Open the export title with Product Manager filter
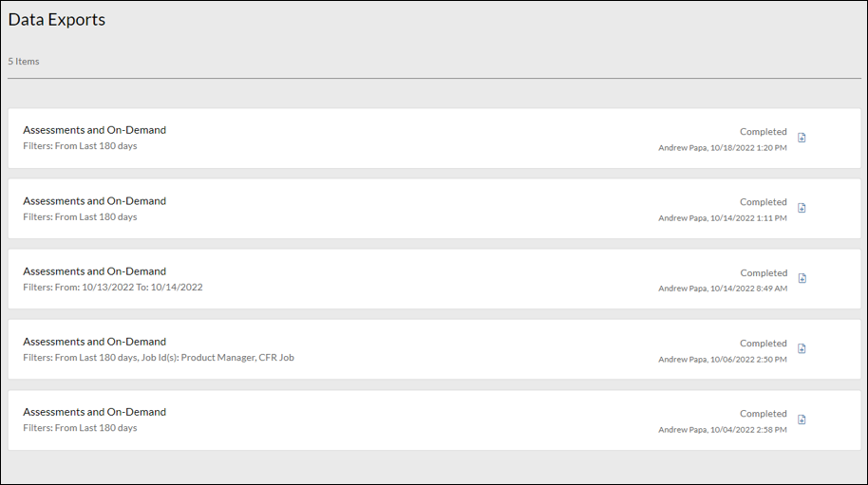The height and width of the screenshot is (485, 868). 94,341
